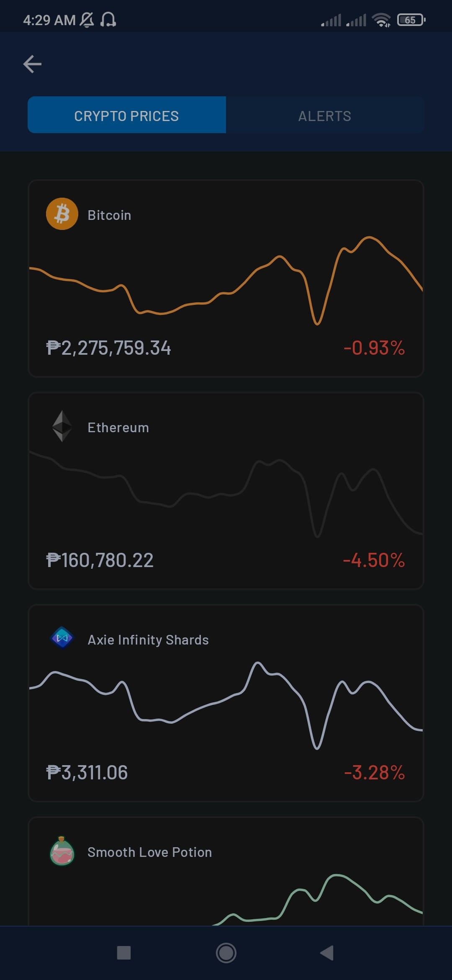
Task: Tap Android home circle button
Action: [x=226, y=953]
